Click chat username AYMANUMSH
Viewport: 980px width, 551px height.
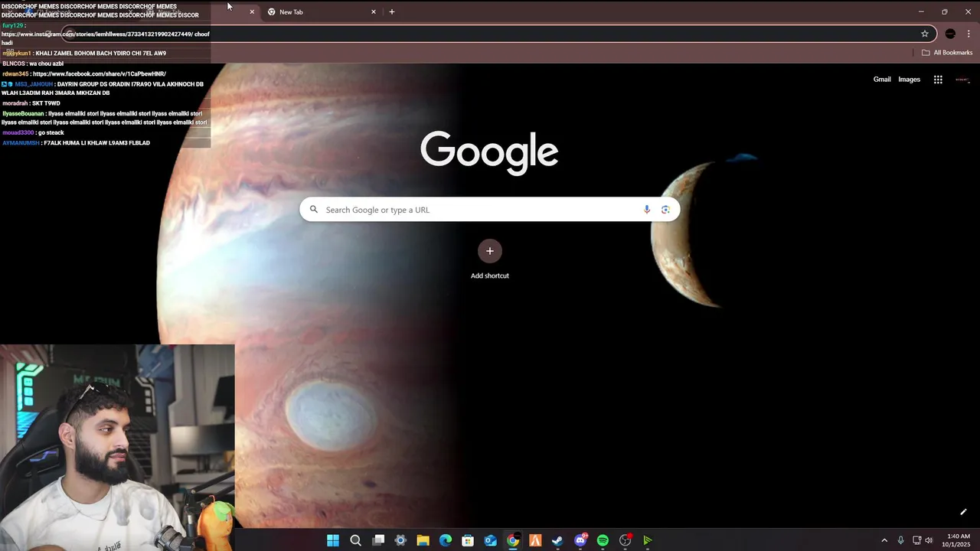tap(21, 143)
